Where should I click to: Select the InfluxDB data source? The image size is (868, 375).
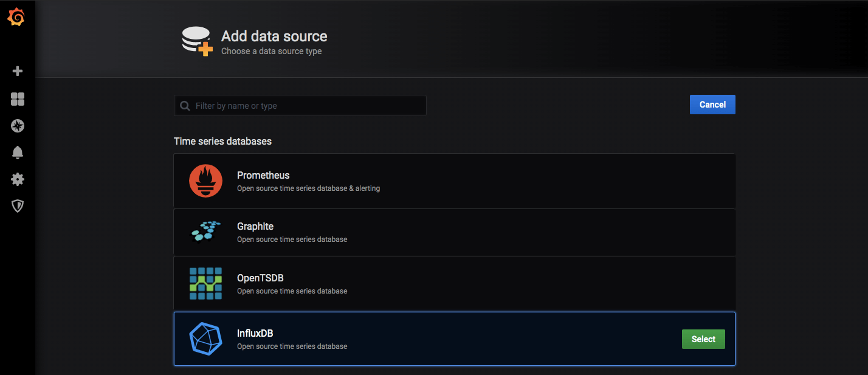click(703, 339)
